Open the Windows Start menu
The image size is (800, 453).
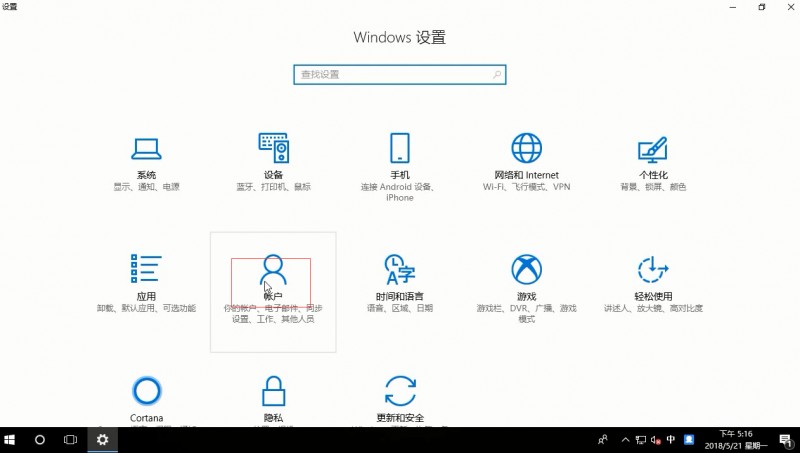[x=9, y=440]
